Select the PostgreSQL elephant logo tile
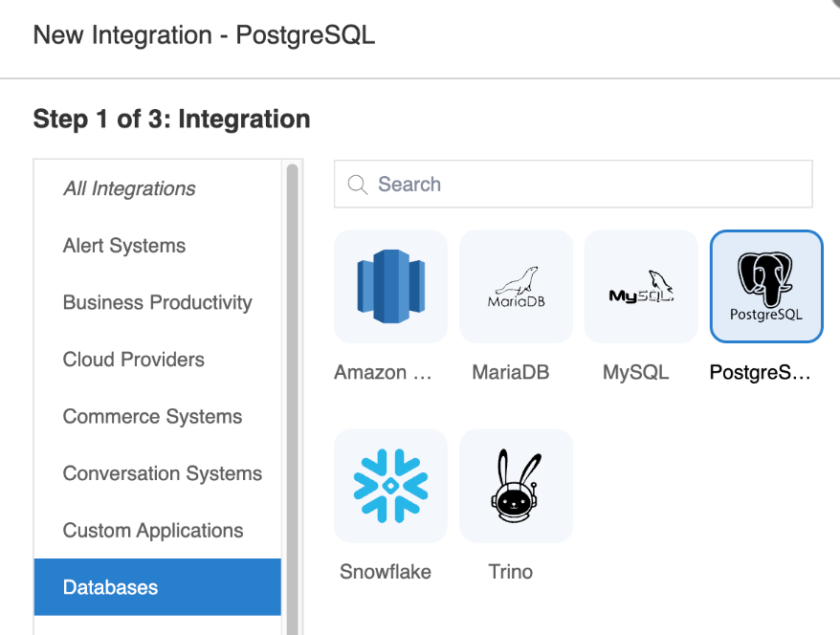 766,287
